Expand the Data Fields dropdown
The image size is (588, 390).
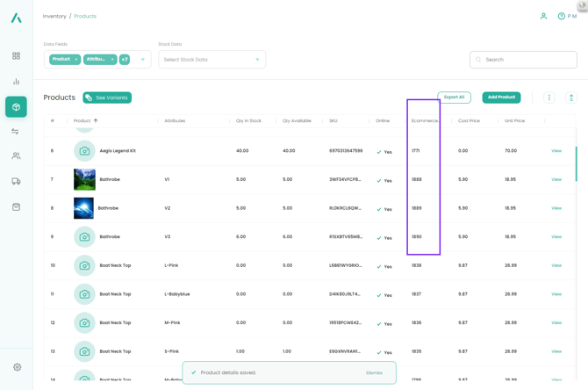coord(143,60)
